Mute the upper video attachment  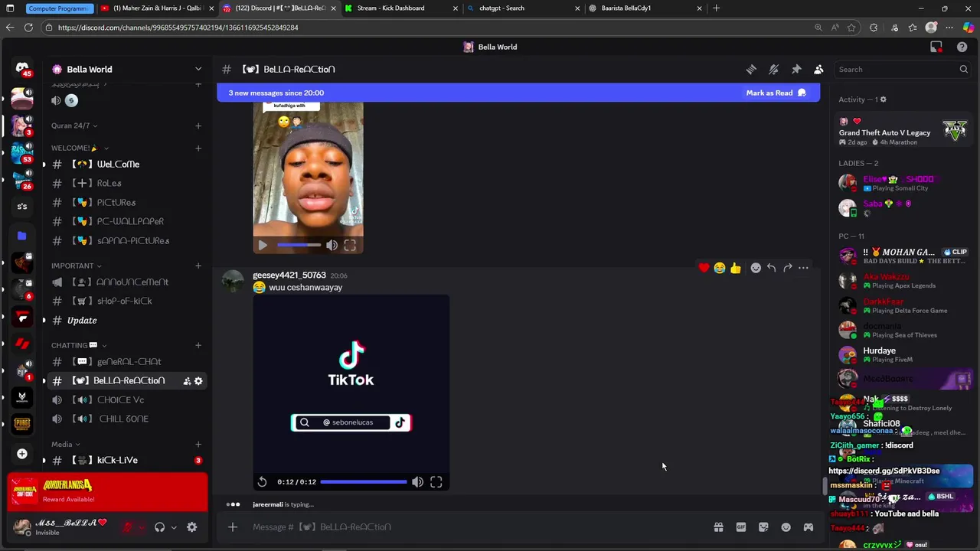[332, 246]
